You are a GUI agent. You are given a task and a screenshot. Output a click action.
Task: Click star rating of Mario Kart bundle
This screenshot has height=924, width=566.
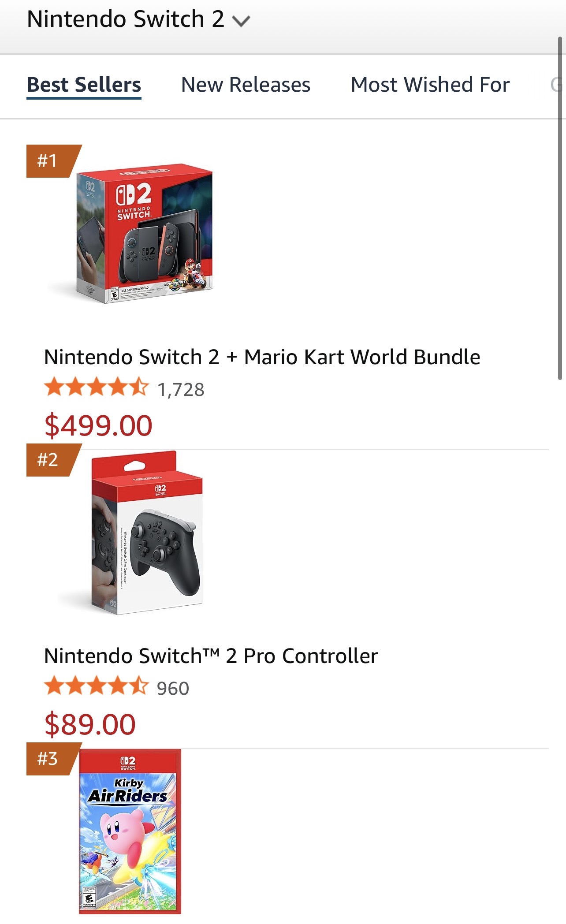[x=96, y=387]
